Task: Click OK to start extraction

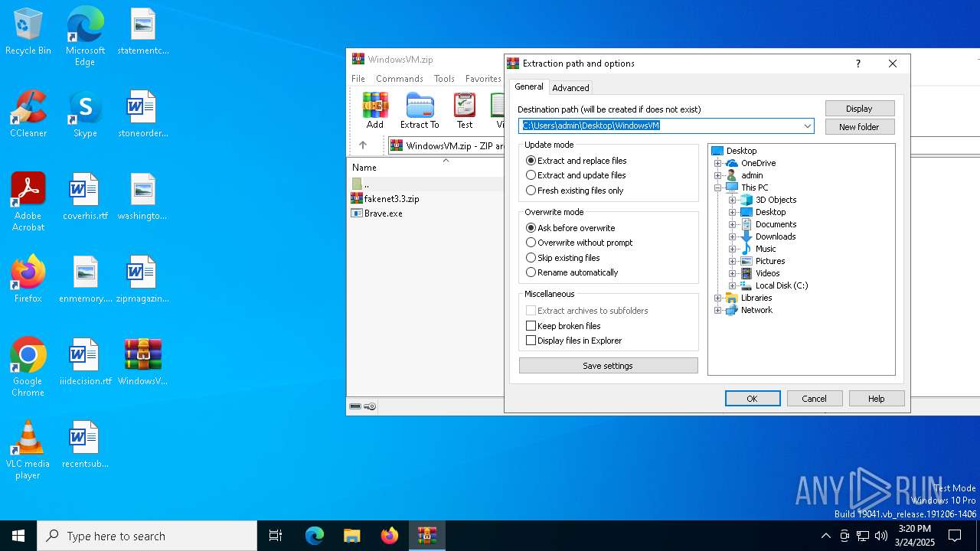Action: pos(753,399)
